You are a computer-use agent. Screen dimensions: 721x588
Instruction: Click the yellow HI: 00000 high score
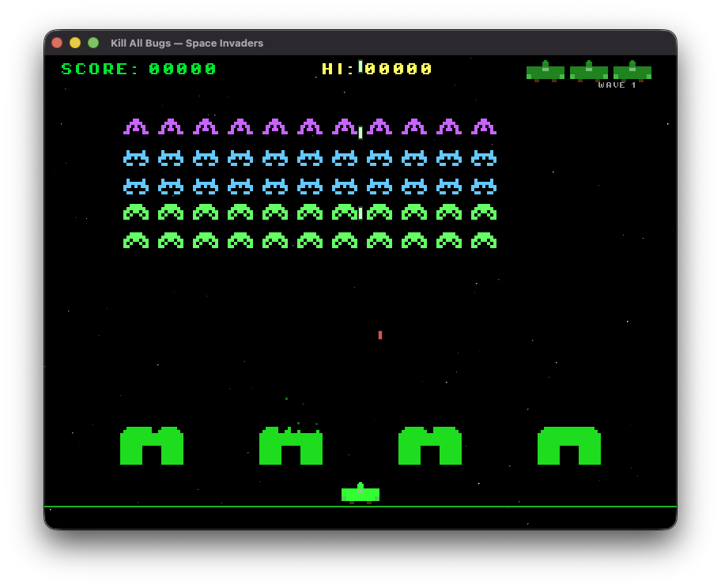click(376, 69)
